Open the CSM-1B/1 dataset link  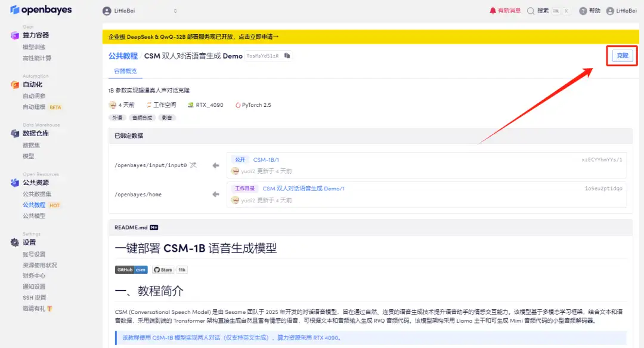pos(266,159)
